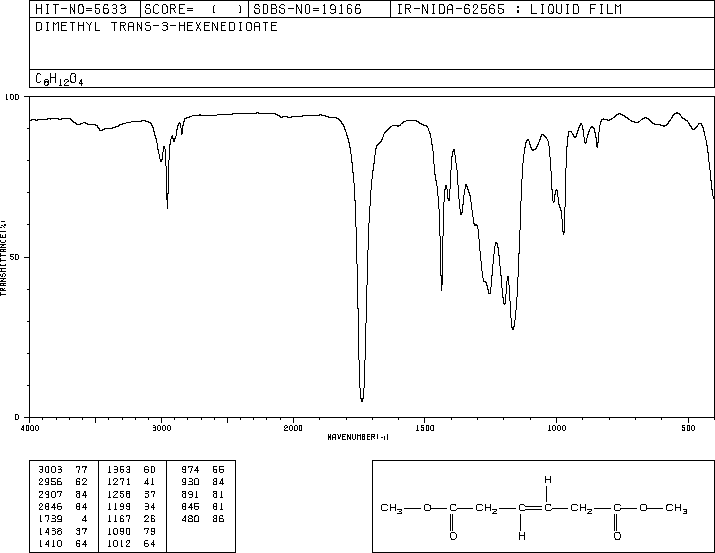Click the 1199 entry in peak table
Viewport: 715px width, 553px height.
119,506
